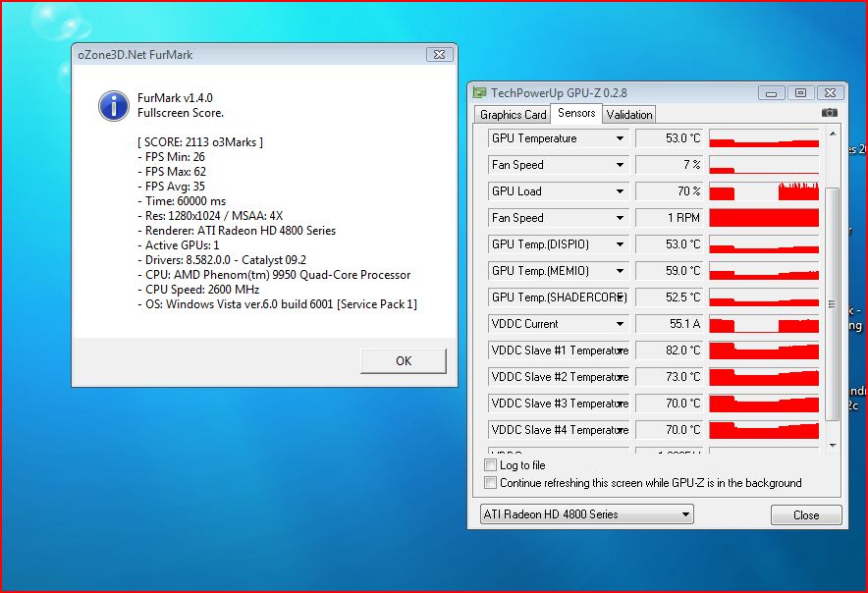Click the FPS Max: 62 line
Viewport: 868px width, 593px height.
tap(172, 172)
